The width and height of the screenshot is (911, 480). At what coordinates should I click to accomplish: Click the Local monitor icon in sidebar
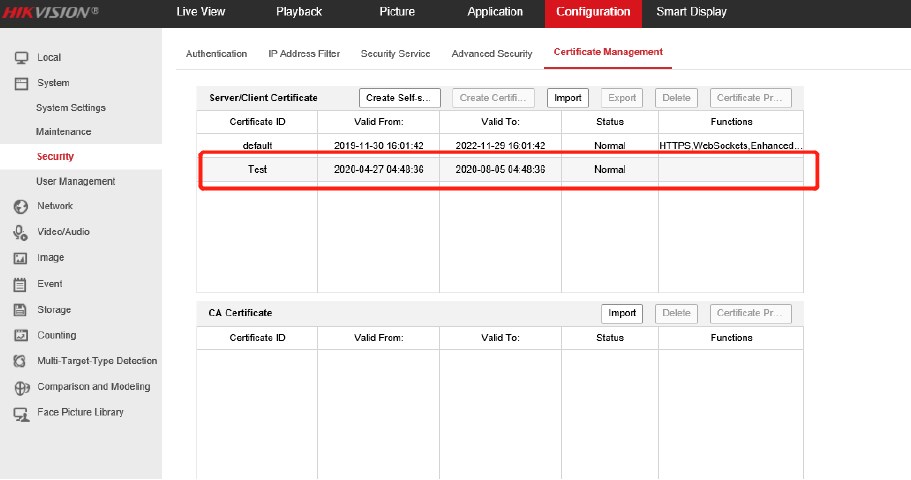tap(19, 58)
